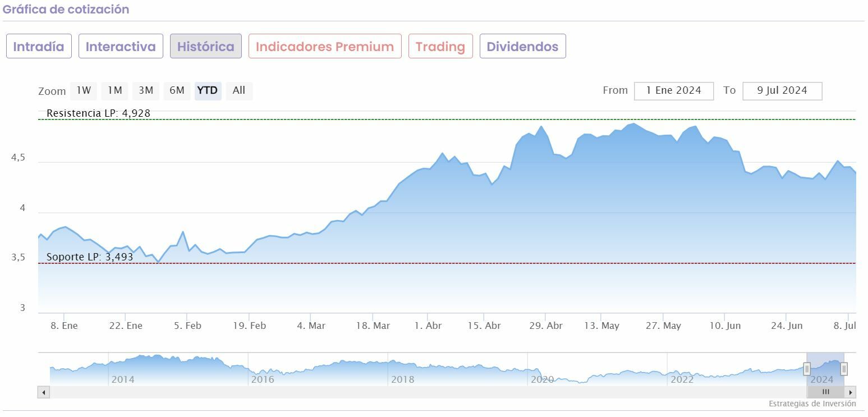Set zoom range to 1M
Screen dimensions: 868x417
coord(115,90)
